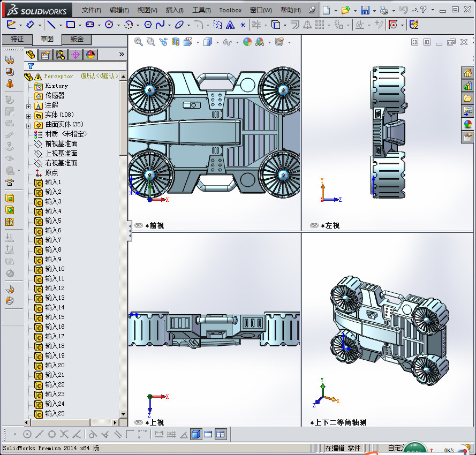
Task: Switch to the 钣金 sheet metal tab
Action: (x=77, y=39)
